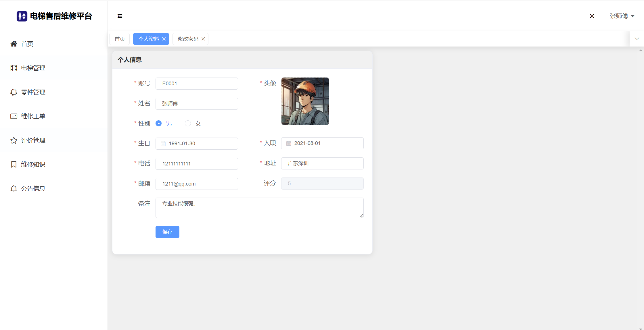This screenshot has height=330, width=644.
Task: Switch to the 修改密码 tab
Action: point(188,39)
